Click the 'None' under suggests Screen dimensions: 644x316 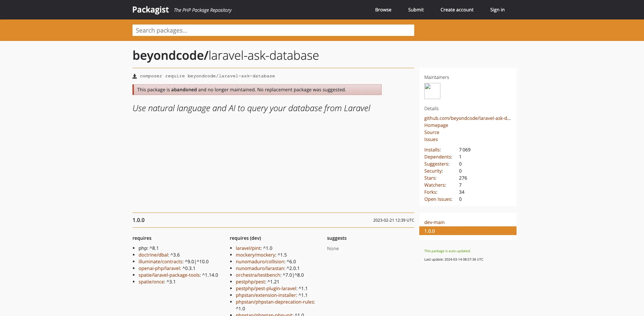point(333,249)
